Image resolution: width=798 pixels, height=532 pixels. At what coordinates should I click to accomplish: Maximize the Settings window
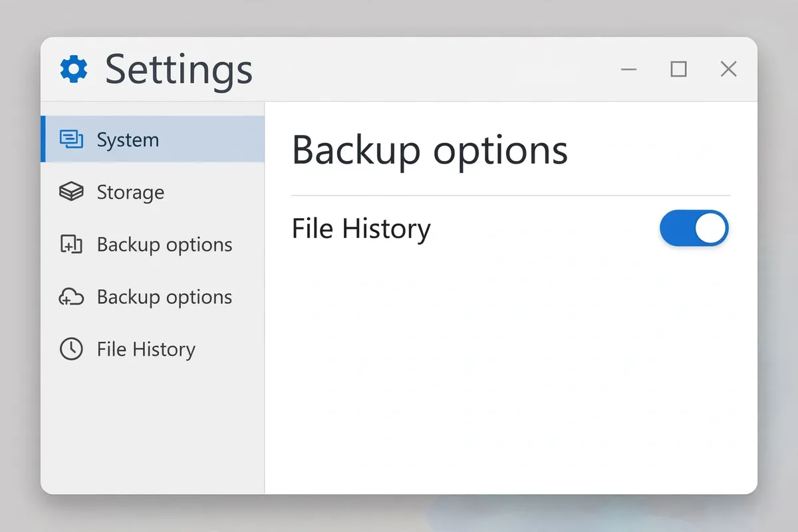pos(678,69)
